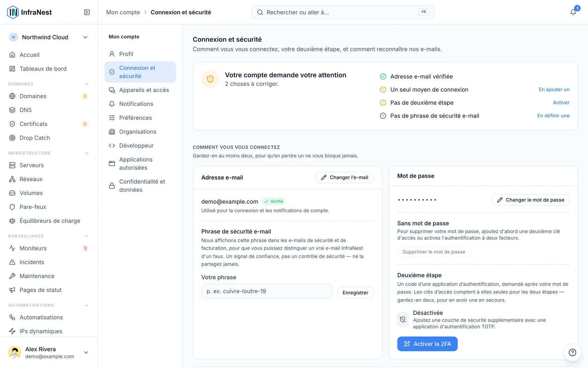This screenshot has height=368, width=588.
Task: Click the Domaines globe icon
Action: point(12,96)
